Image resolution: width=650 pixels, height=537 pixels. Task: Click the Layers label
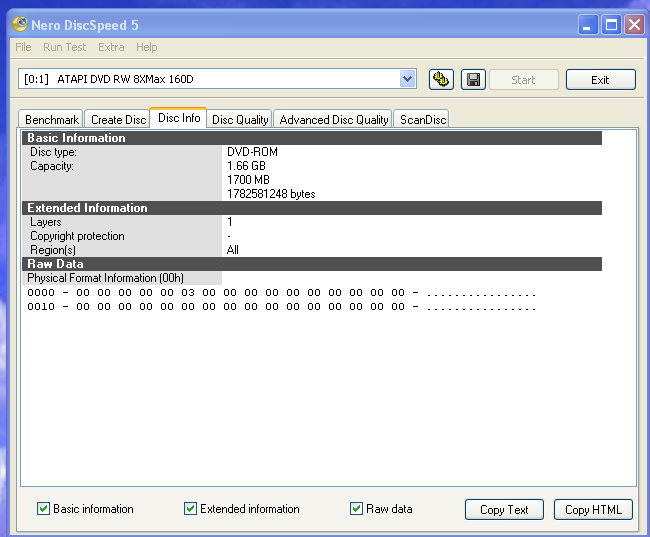(x=46, y=222)
